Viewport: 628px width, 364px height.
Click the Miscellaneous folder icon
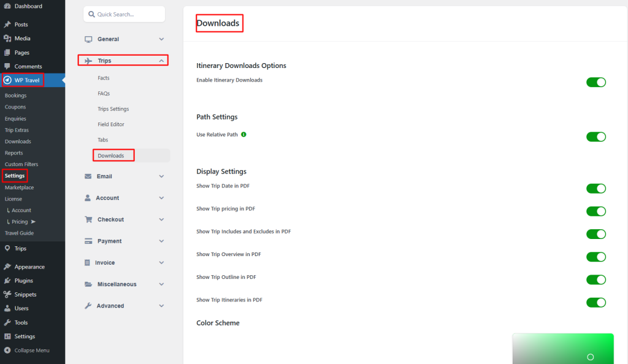point(88,284)
